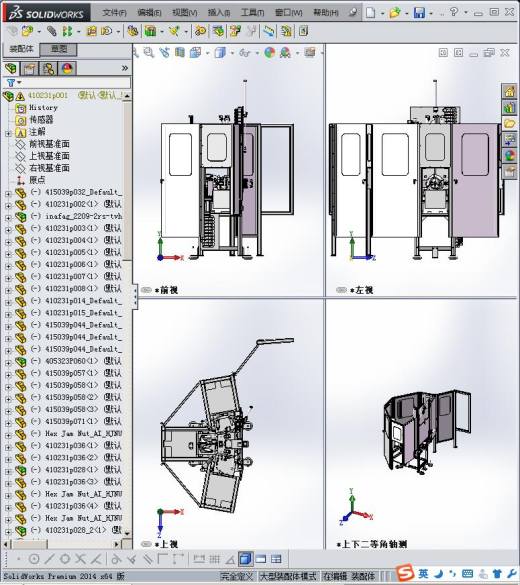The height and width of the screenshot is (585, 520).
Task: Expand the 405323P060<1> component node
Action: pos(8,362)
